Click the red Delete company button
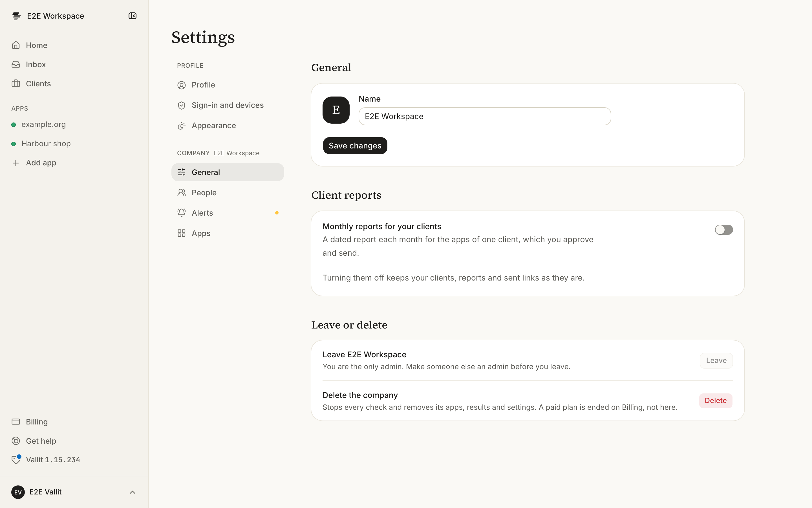The width and height of the screenshot is (812, 508). [716, 400]
